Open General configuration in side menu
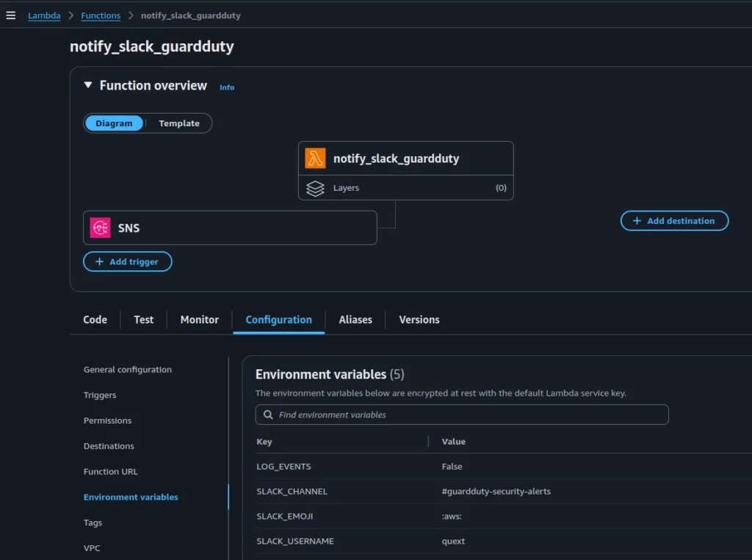Screen dimensions: 752x560 point(128,370)
